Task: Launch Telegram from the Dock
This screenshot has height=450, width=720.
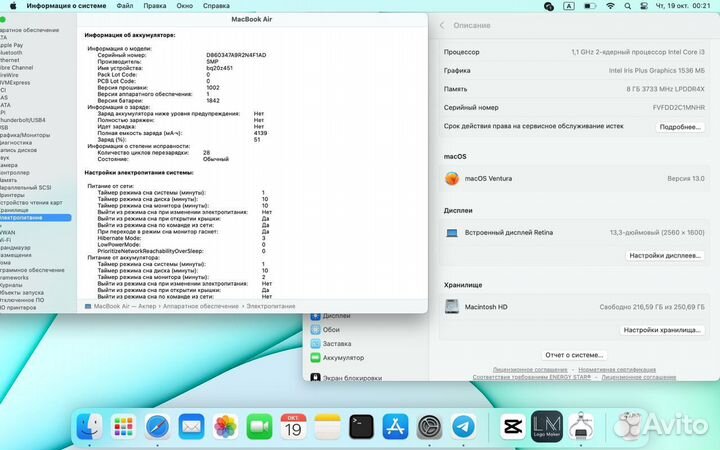Action: 463,427
